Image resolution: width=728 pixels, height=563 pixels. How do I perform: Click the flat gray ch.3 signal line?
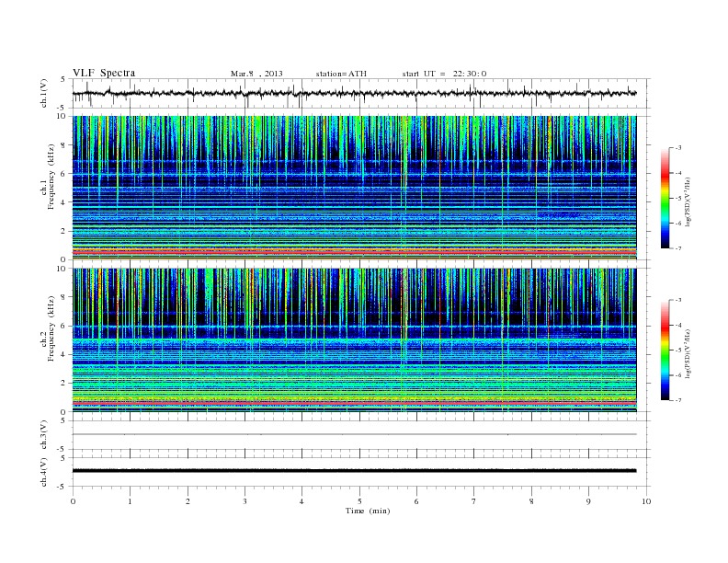point(354,434)
